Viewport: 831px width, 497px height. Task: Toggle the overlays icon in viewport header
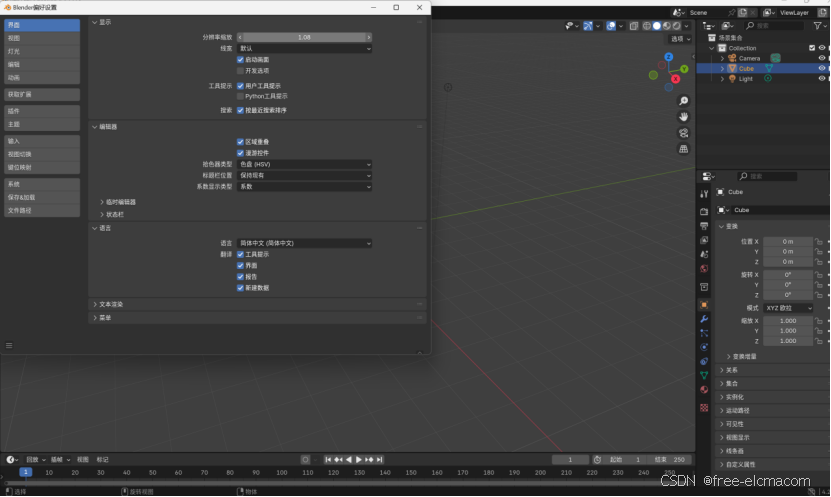click(611, 25)
